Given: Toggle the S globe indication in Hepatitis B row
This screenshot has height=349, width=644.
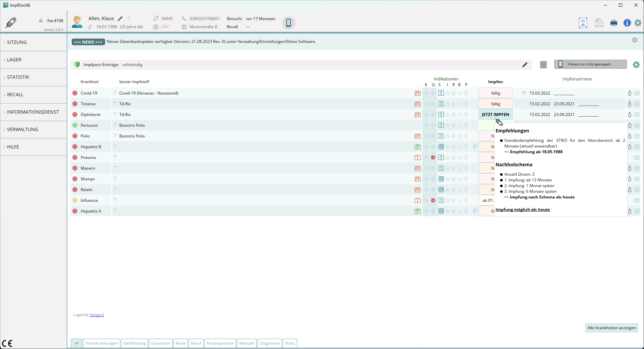Looking at the screenshot, I should (441, 147).
